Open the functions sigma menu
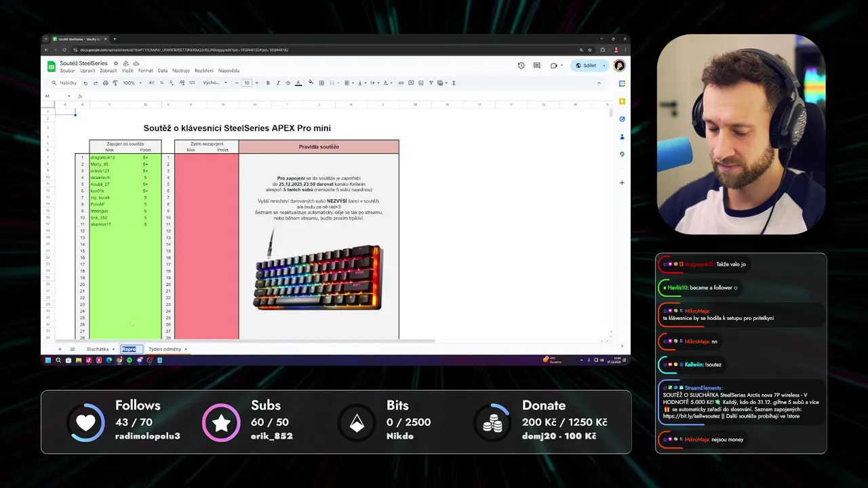This screenshot has width=868, height=488. click(454, 83)
